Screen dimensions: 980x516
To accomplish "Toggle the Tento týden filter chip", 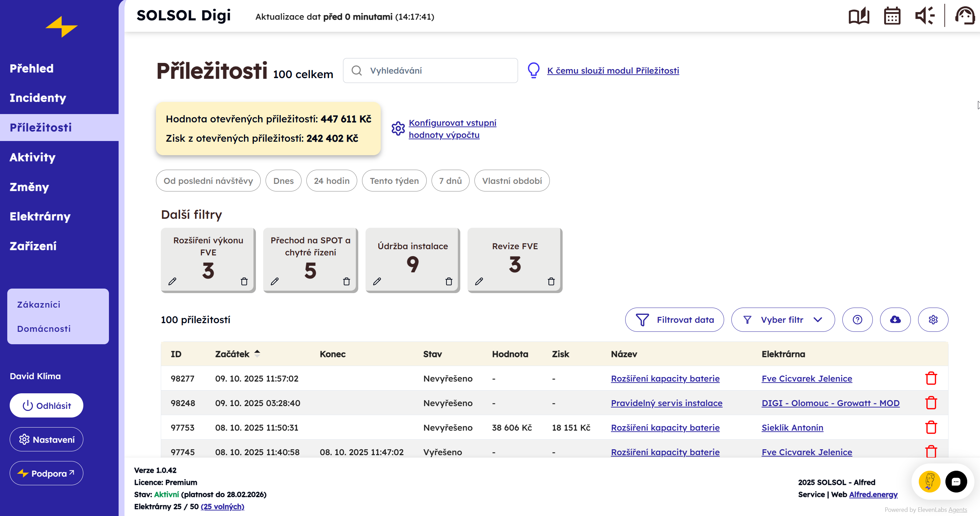I will (x=394, y=181).
